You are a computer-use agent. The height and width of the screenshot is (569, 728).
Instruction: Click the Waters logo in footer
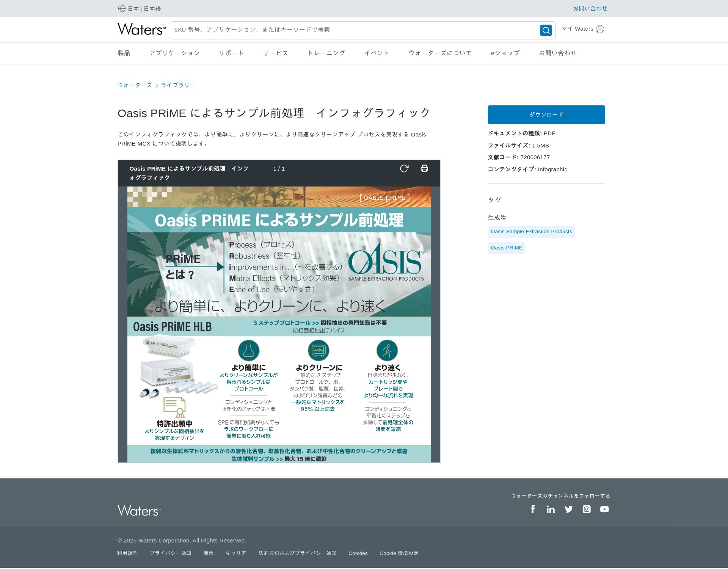(x=139, y=510)
